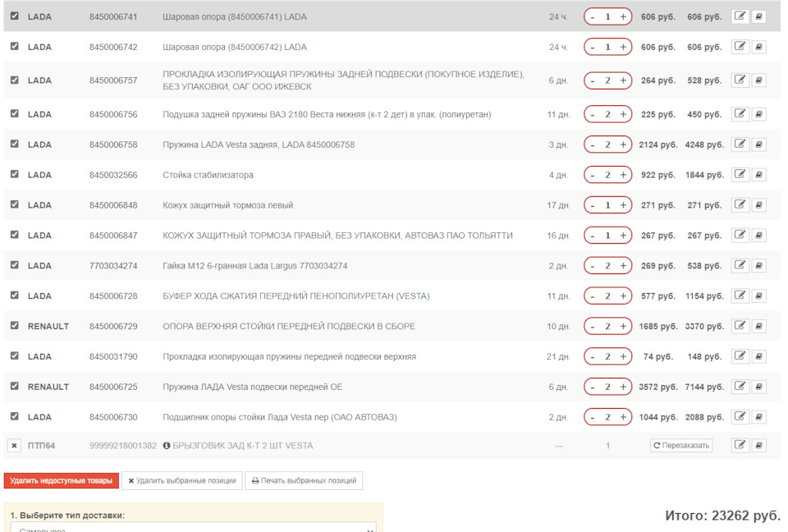The image size is (788, 532).
Task: Click the book icon for part 8450006847
Action: 758,235
